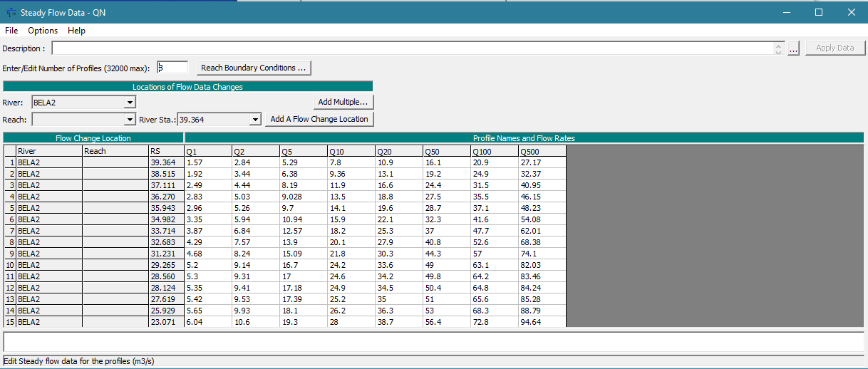The height and width of the screenshot is (369, 868).
Task: Click the Add Multiple button
Action: point(343,103)
